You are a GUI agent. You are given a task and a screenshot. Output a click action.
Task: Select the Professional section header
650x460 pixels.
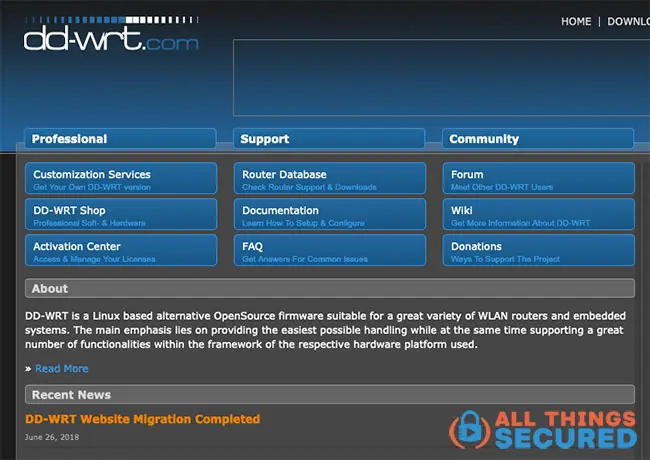click(x=120, y=138)
